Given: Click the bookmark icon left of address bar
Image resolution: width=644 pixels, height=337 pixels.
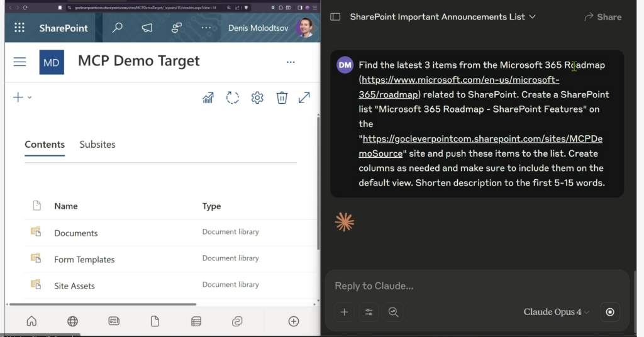Looking at the screenshot, I should (x=60, y=8).
